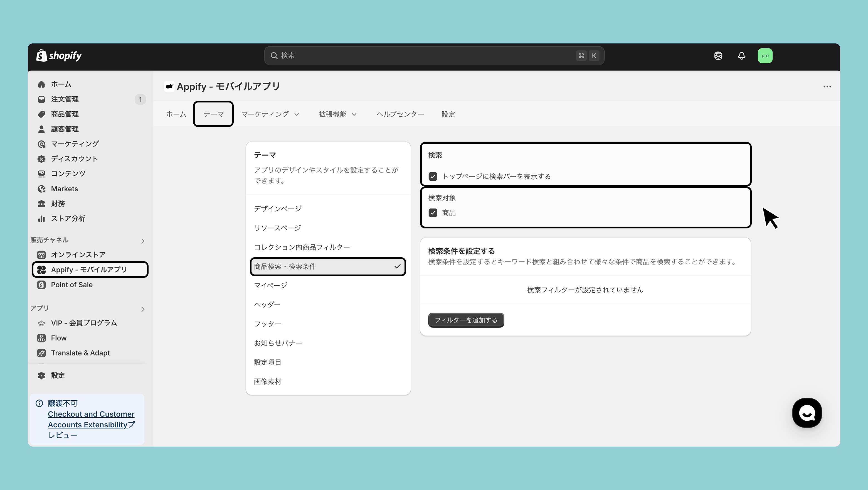Click the notification bell icon
The image size is (868, 490).
coord(741,56)
